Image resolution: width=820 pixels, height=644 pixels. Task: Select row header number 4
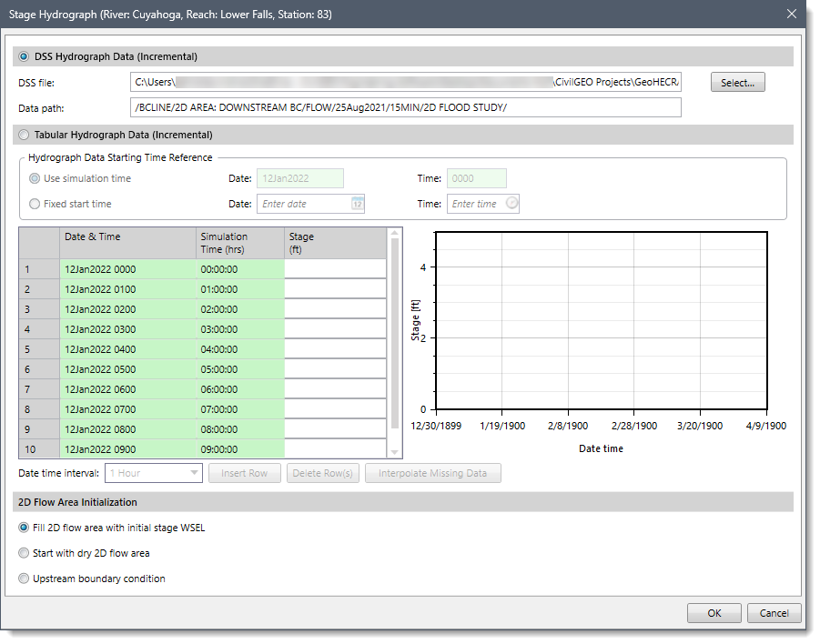click(39, 329)
